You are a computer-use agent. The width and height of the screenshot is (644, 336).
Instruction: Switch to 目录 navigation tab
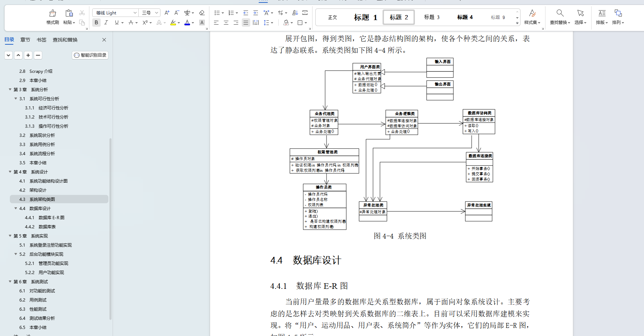[9, 39]
